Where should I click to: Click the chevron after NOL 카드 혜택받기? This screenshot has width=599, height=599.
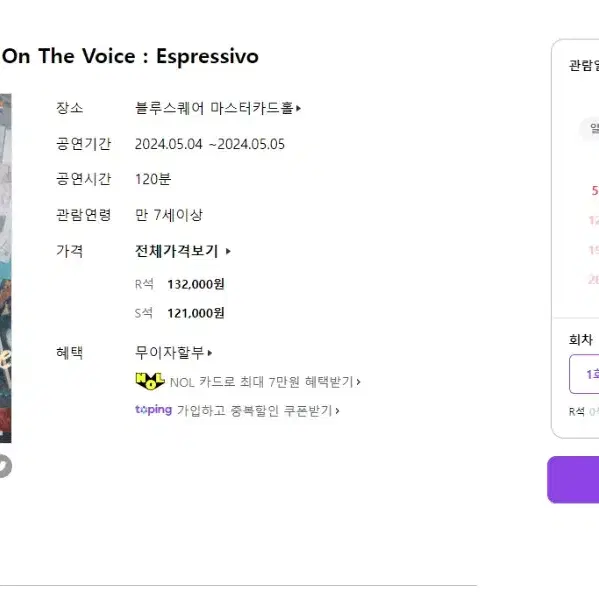358,382
